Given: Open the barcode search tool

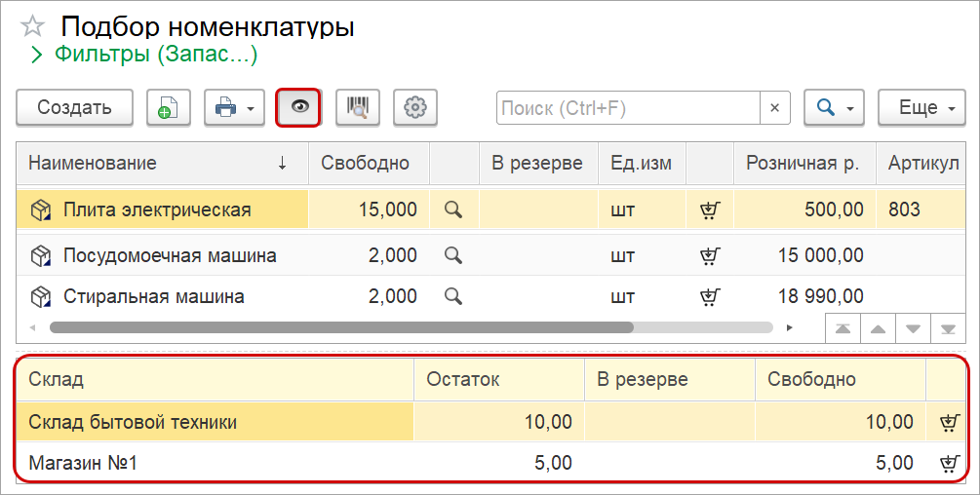Looking at the screenshot, I should (x=357, y=108).
